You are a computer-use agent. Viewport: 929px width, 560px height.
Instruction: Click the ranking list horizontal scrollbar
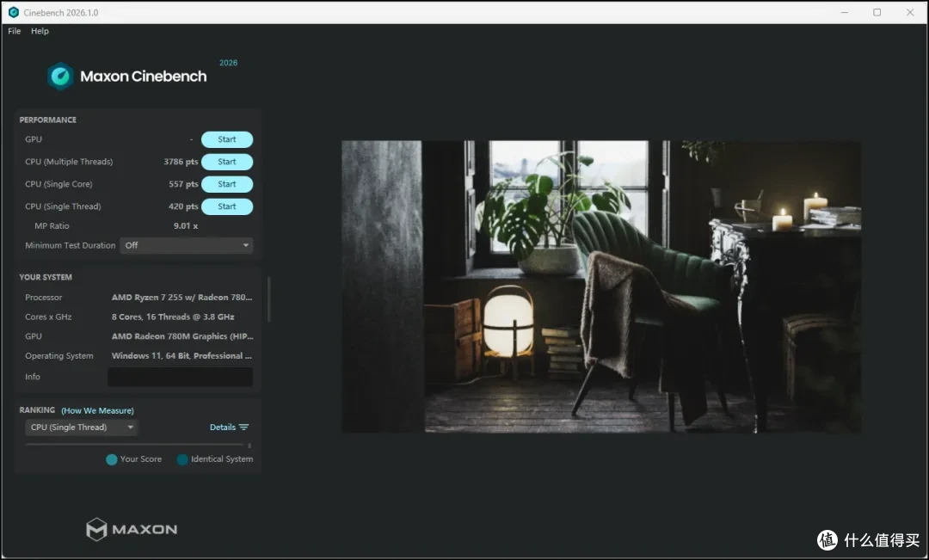click(134, 445)
